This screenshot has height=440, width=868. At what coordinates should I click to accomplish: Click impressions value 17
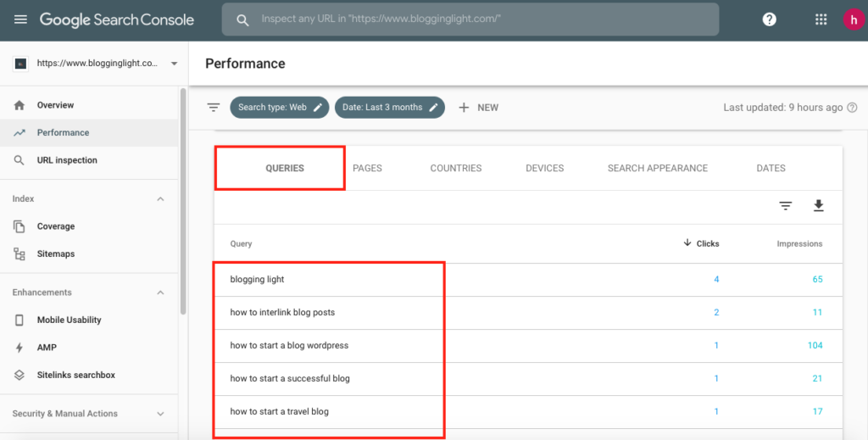(x=818, y=412)
